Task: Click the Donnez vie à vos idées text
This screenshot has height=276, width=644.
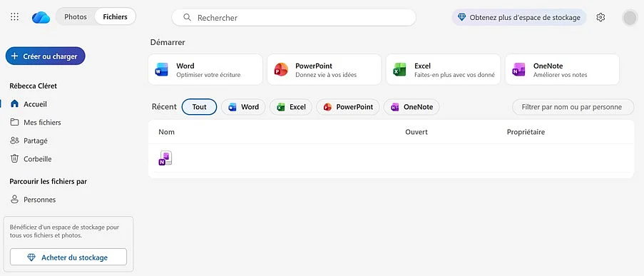Action: tap(326, 75)
